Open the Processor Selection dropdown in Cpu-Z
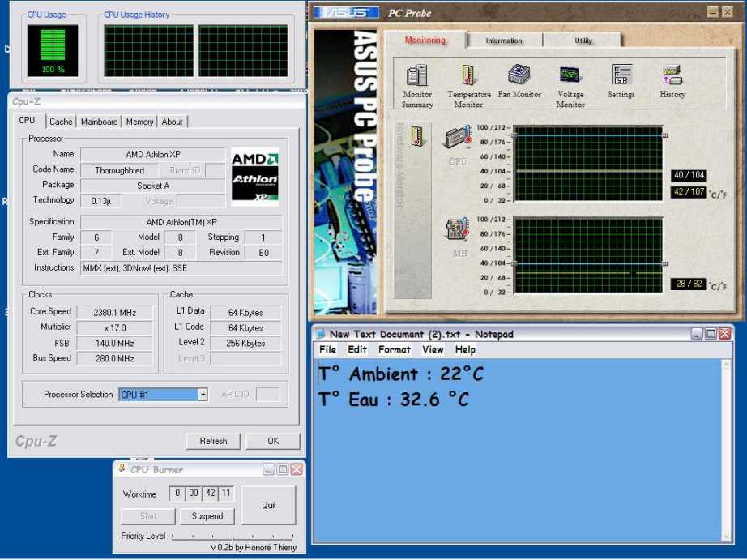 click(203, 395)
